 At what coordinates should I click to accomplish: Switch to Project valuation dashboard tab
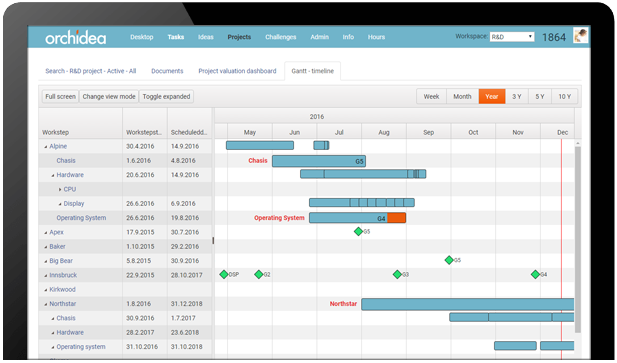(x=237, y=71)
